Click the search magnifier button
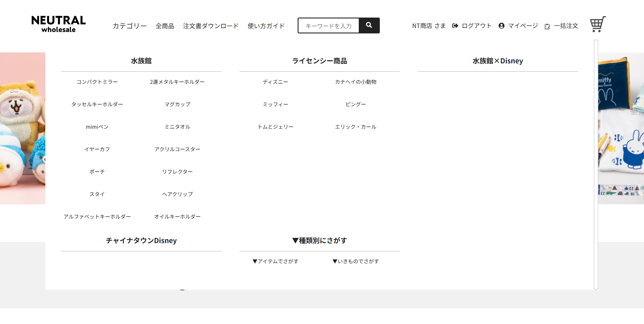This screenshot has width=644, height=324. pos(369,25)
